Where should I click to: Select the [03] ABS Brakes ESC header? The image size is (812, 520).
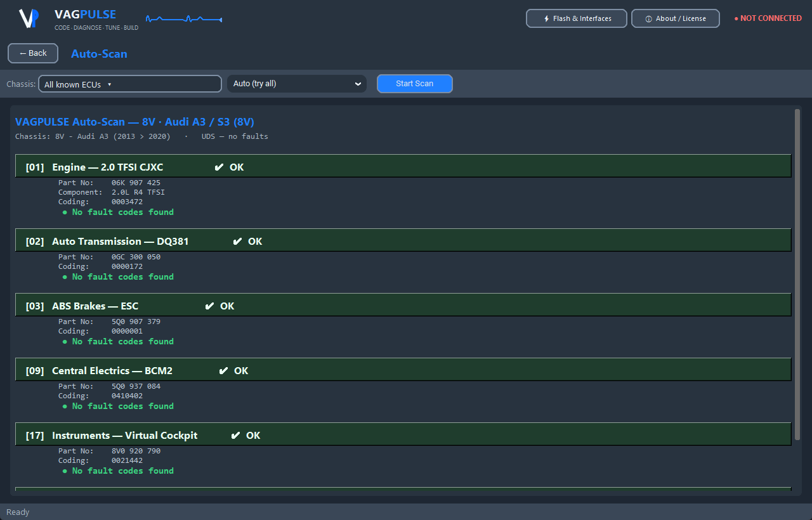403,305
